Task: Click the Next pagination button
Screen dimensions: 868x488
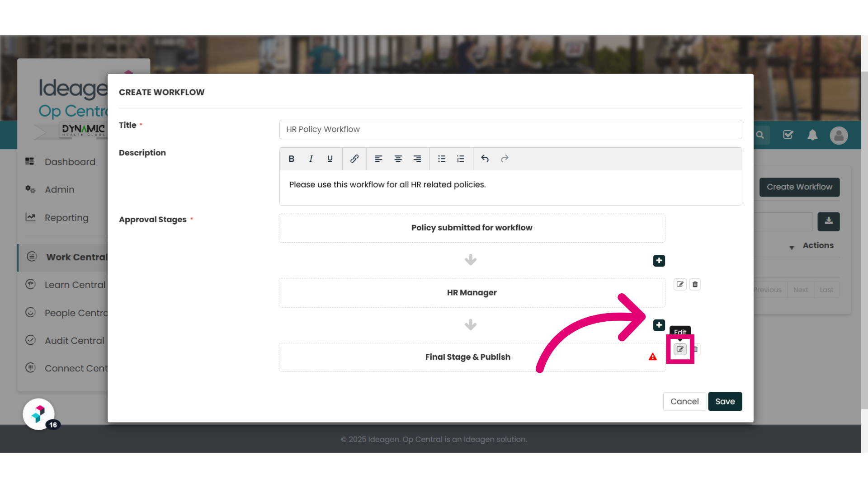Action: tap(800, 290)
